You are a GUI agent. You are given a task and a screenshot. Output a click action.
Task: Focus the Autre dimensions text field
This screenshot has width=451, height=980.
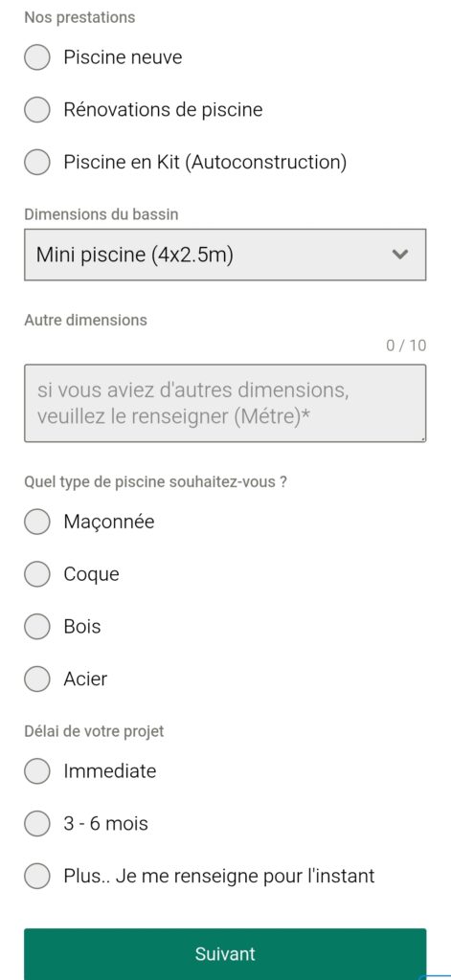[225, 403]
